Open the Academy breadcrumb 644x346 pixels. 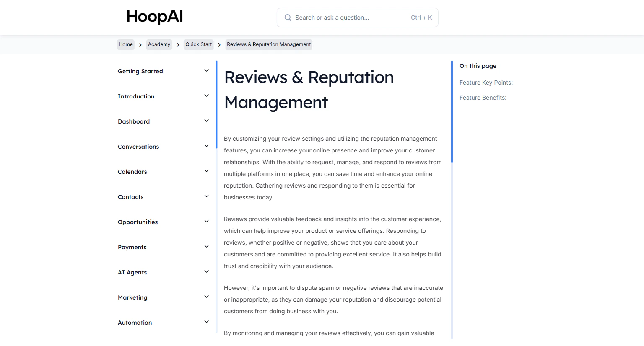tap(159, 44)
